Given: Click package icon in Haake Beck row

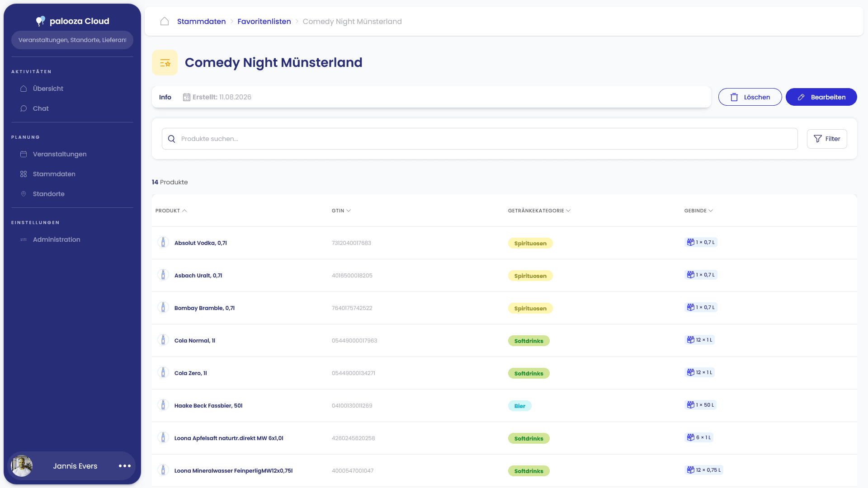Looking at the screenshot, I should (691, 405).
